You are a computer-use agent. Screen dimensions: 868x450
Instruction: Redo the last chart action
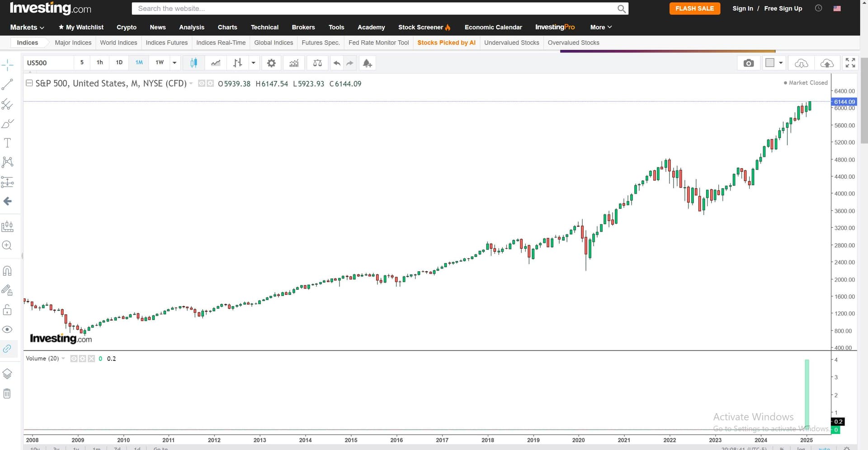click(x=350, y=63)
